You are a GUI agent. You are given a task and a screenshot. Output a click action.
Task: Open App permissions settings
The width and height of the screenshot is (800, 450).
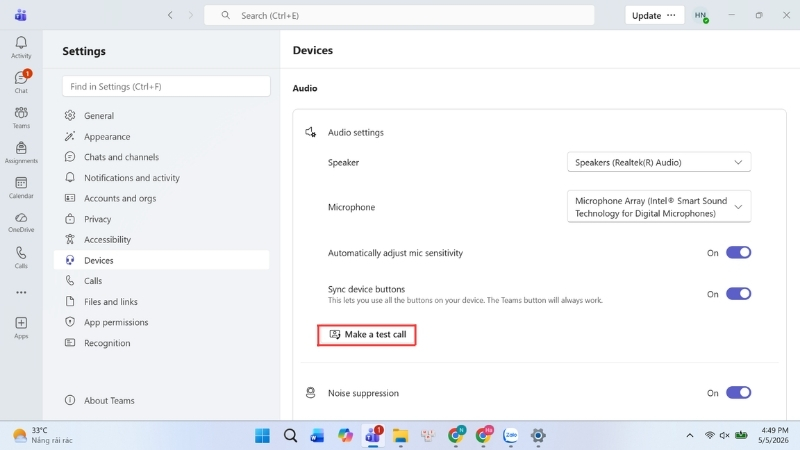(x=161, y=322)
